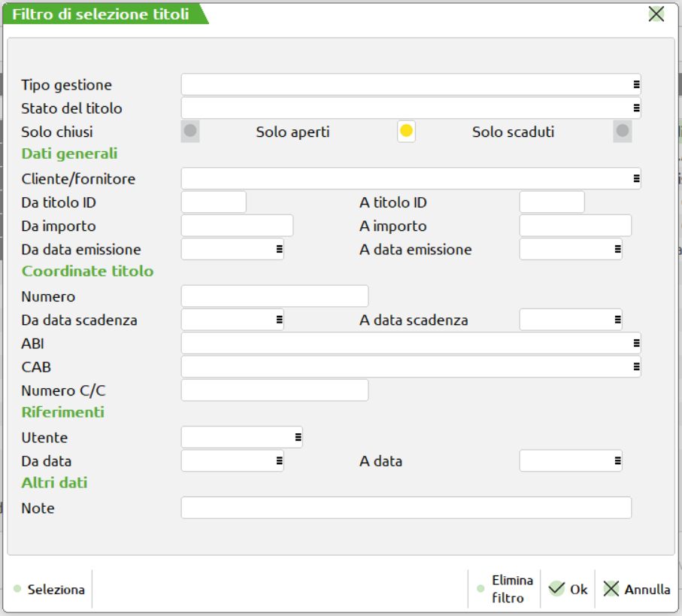Open the Da data emissione calendar icon
The width and height of the screenshot is (682, 616).
[279, 248]
